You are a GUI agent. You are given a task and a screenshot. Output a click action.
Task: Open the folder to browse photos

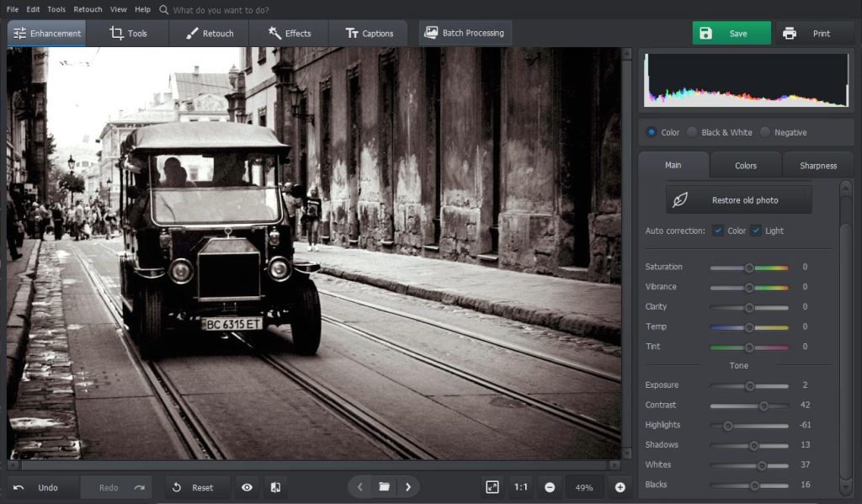(385, 486)
